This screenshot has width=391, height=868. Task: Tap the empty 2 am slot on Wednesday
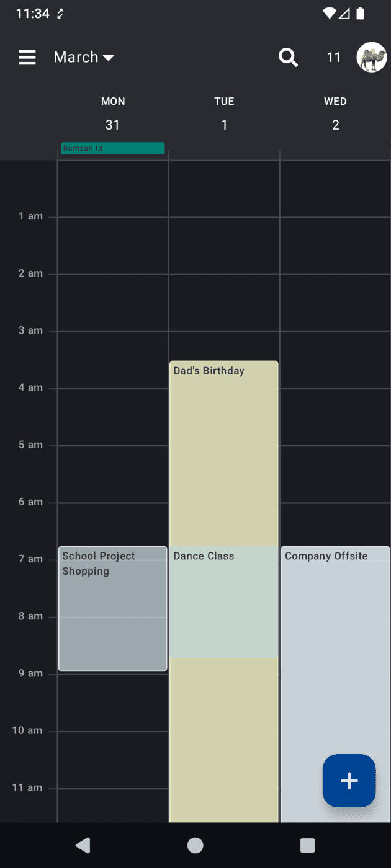(335, 303)
